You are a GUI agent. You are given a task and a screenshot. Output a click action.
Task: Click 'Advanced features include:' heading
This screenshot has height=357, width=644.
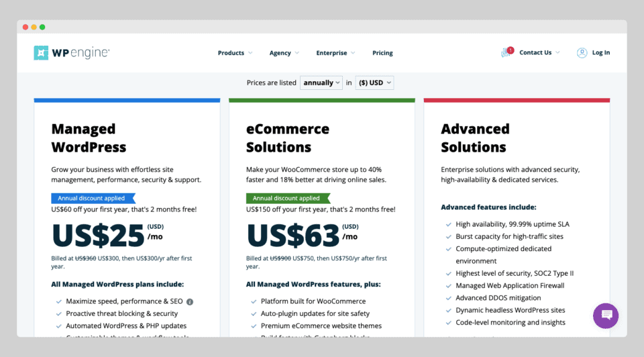coord(489,207)
